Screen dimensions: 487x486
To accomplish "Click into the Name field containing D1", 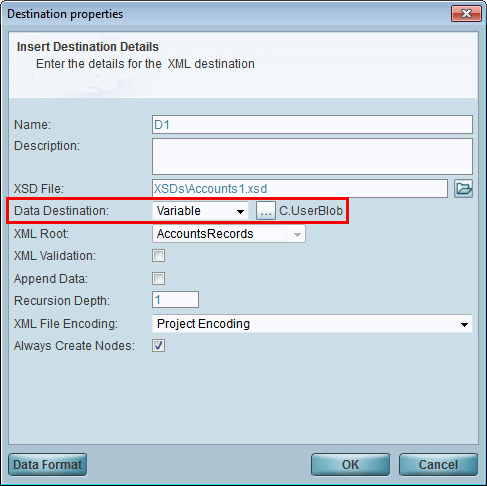I will point(312,125).
